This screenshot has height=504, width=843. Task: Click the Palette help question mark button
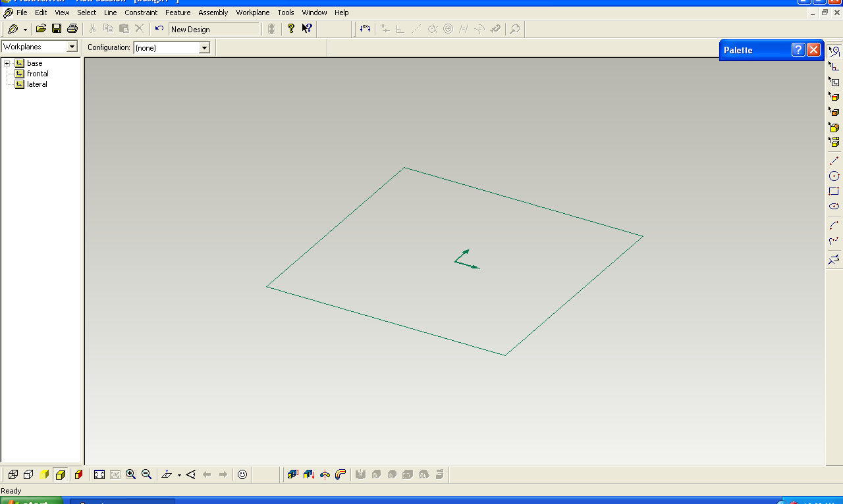pyautogui.click(x=798, y=49)
